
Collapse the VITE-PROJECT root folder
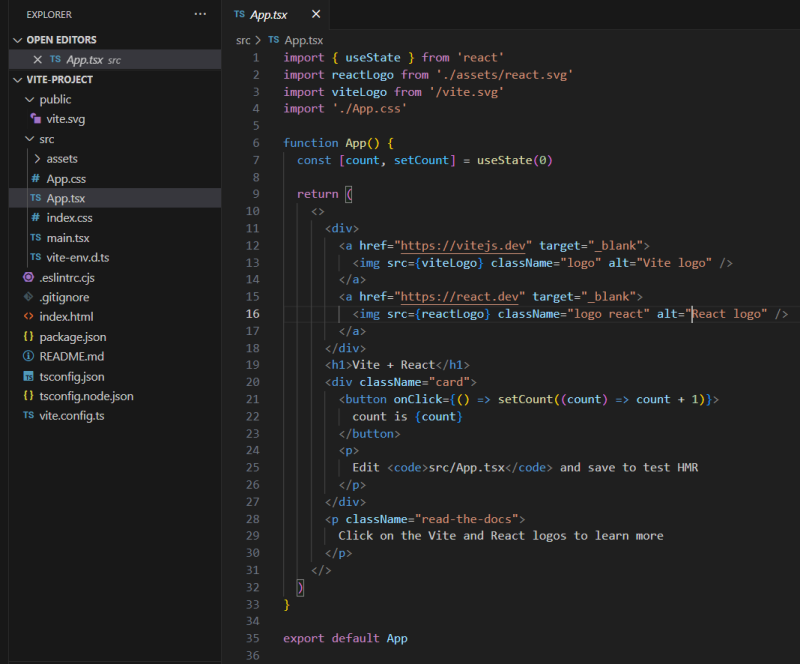[18, 80]
